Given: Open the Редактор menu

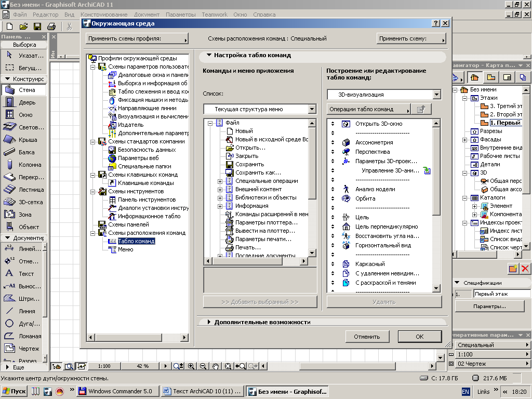Looking at the screenshot, I should [46, 15].
